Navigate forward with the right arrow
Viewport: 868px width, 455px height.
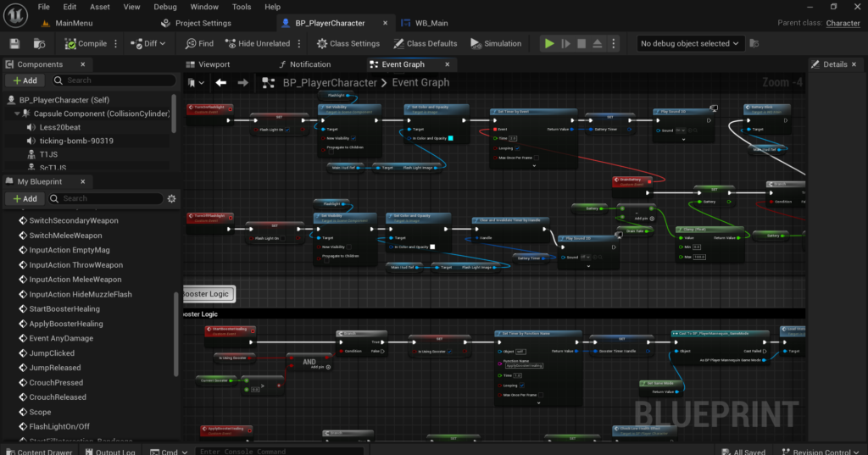pyautogui.click(x=242, y=82)
